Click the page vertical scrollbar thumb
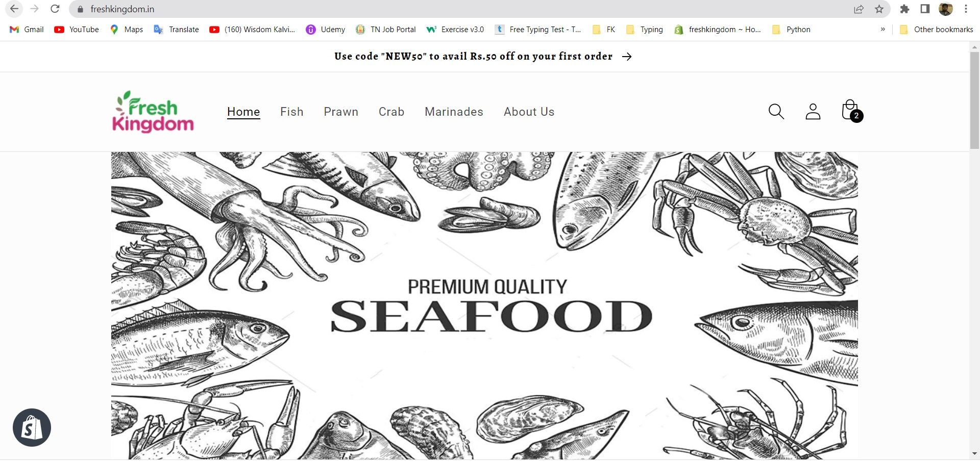The width and height of the screenshot is (980, 463). (974, 99)
